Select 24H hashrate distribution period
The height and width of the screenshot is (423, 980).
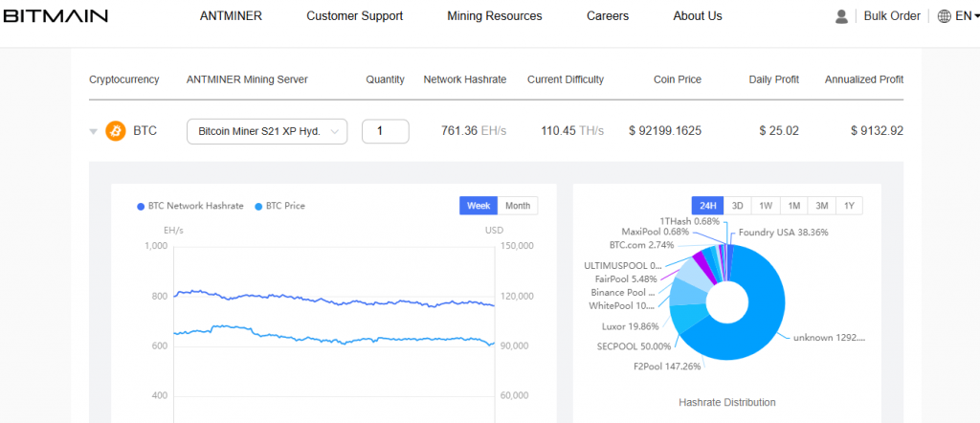pos(708,206)
